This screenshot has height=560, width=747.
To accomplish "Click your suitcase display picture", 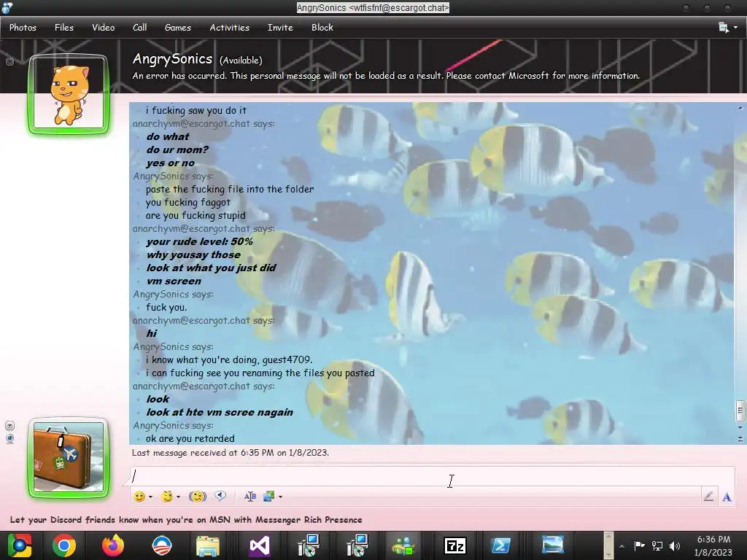I will pyautogui.click(x=69, y=457).
